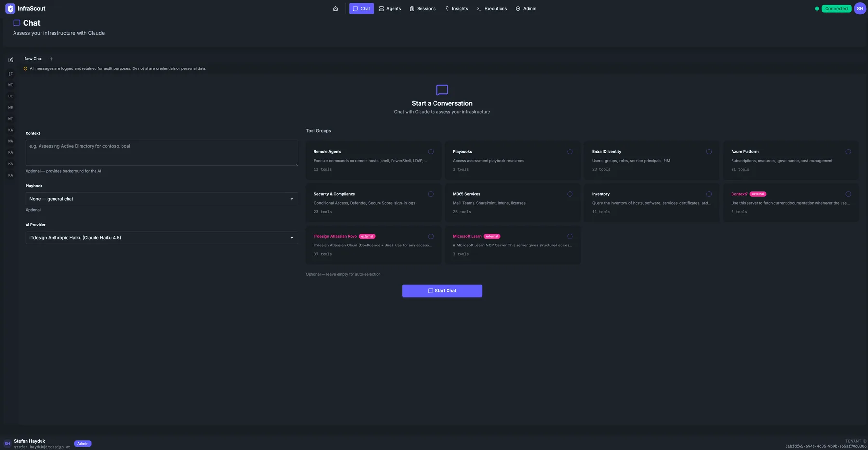The width and height of the screenshot is (868, 450).
Task: Select the Azure Platform radio circle
Action: tap(848, 152)
